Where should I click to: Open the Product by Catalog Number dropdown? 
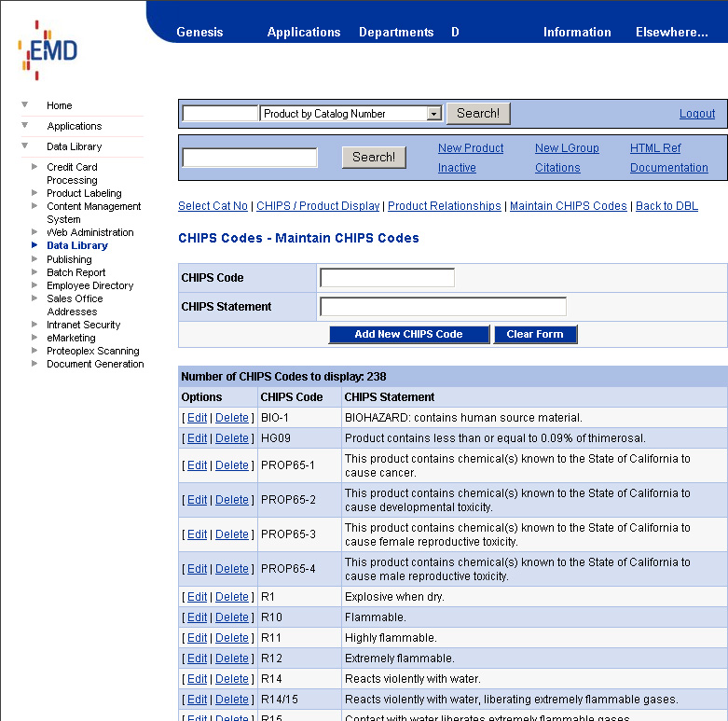(433, 114)
